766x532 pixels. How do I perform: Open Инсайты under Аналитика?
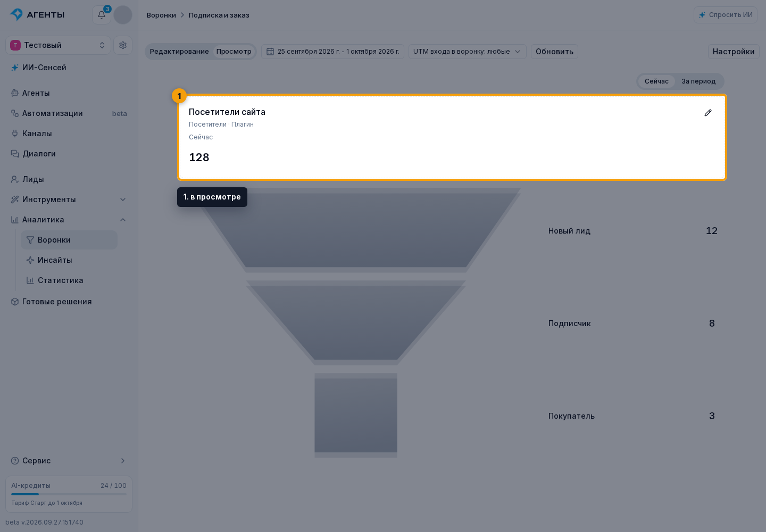[69, 260]
